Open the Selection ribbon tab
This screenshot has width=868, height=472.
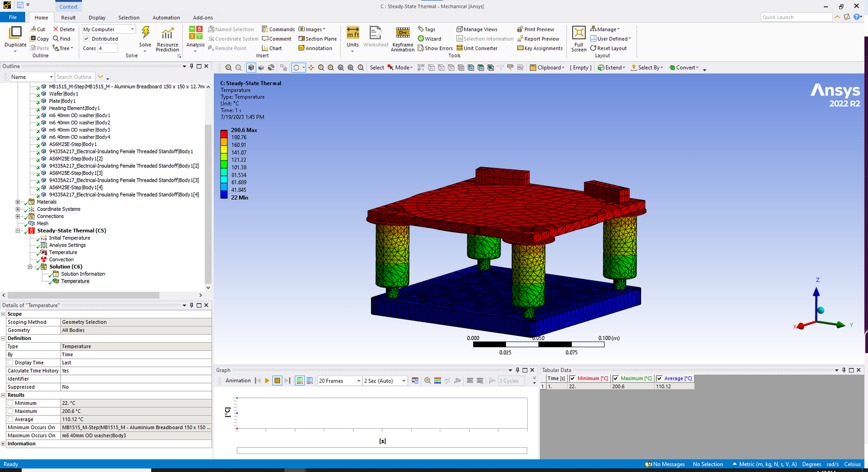coord(129,18)
